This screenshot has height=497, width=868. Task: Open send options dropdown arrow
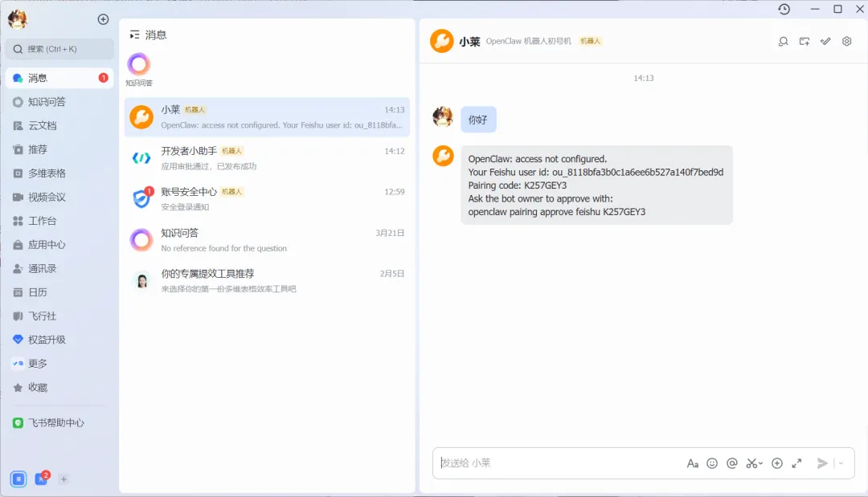click(x=841, y=463)
